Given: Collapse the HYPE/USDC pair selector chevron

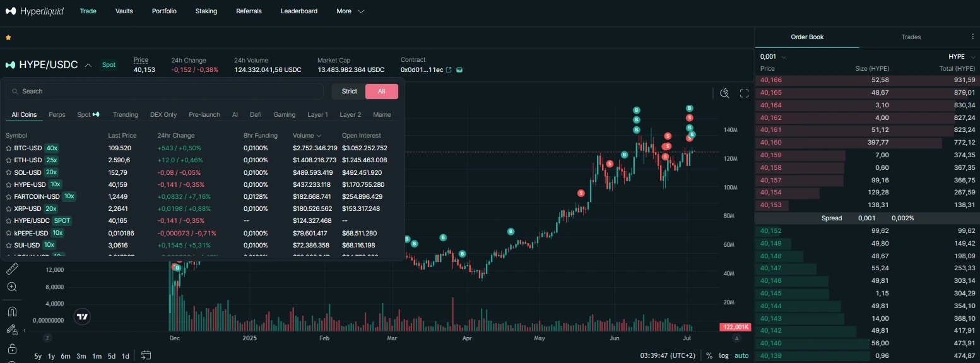Looking at the screenshot, I should click(x=88, y=65).
